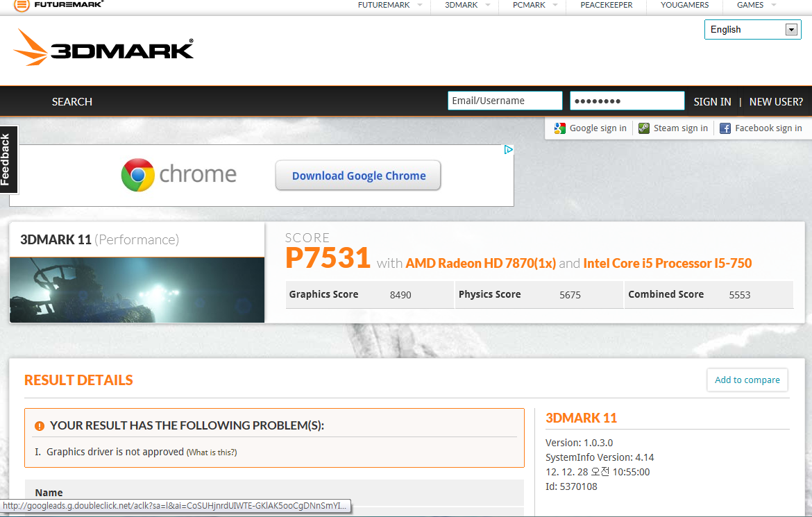Click the 'Graphics Score' label
Screen dimensions: 812x517
click(323, 294)
